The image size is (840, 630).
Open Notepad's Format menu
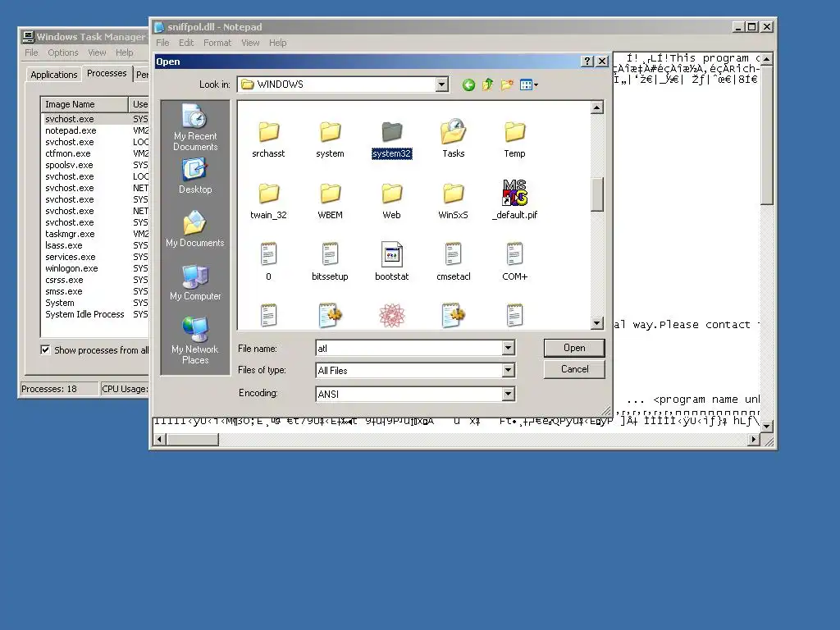217,43
